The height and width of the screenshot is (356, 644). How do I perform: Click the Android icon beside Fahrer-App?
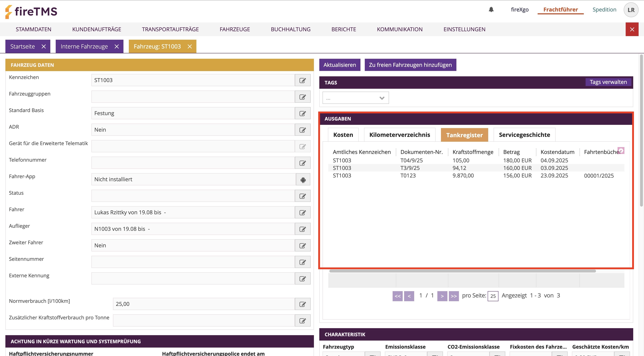pyautogui.click(x=303, y=179)
